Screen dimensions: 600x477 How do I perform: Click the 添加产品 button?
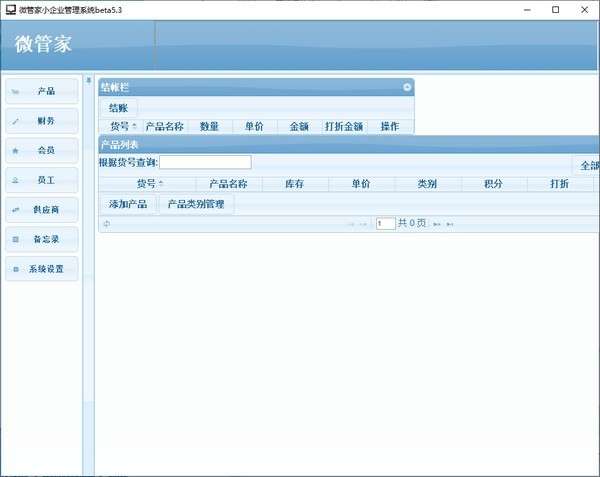click(127, 204)
